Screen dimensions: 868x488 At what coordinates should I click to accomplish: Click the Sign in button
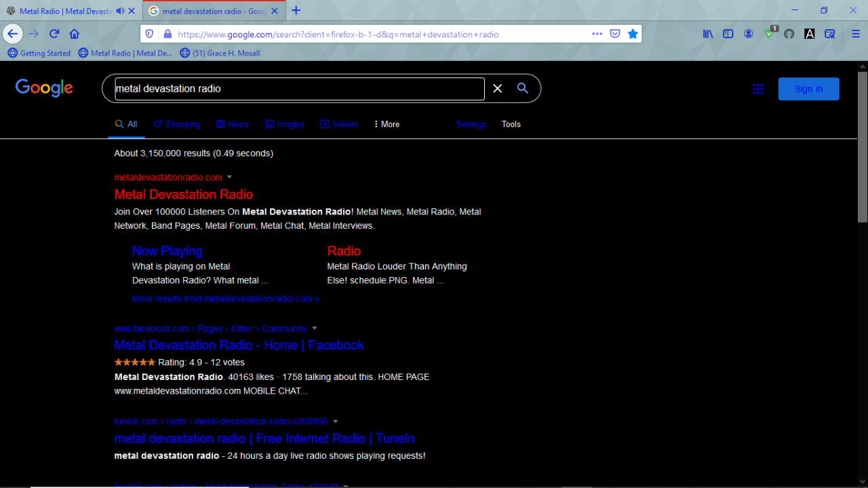[808, 89]
